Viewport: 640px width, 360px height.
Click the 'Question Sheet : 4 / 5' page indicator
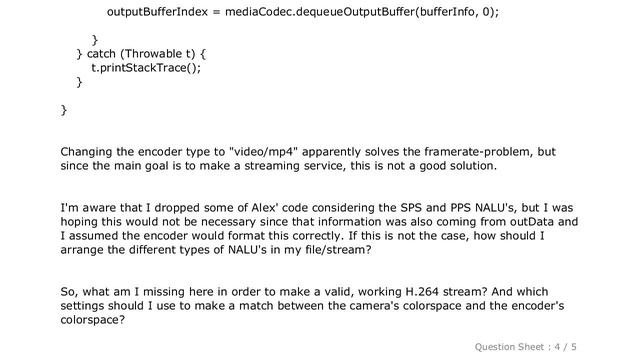[525, 347]
